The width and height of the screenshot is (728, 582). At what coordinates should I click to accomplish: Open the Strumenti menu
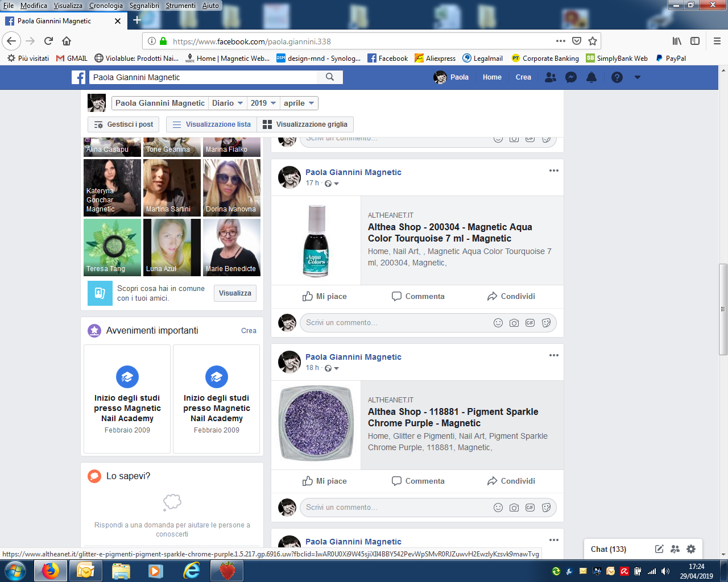181,5
